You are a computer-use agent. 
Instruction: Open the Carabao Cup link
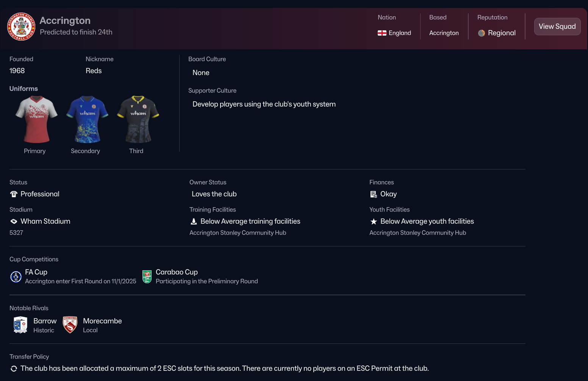click(177, 272)
